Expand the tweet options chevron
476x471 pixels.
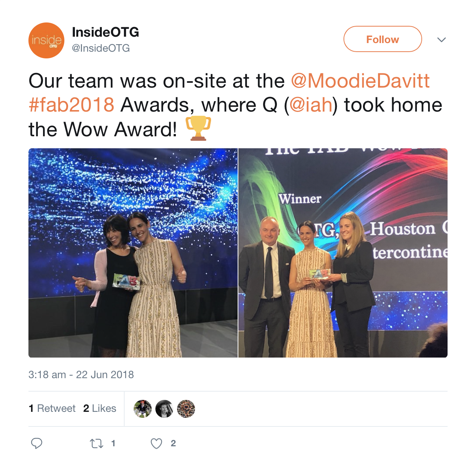click(x=442, y=40)
